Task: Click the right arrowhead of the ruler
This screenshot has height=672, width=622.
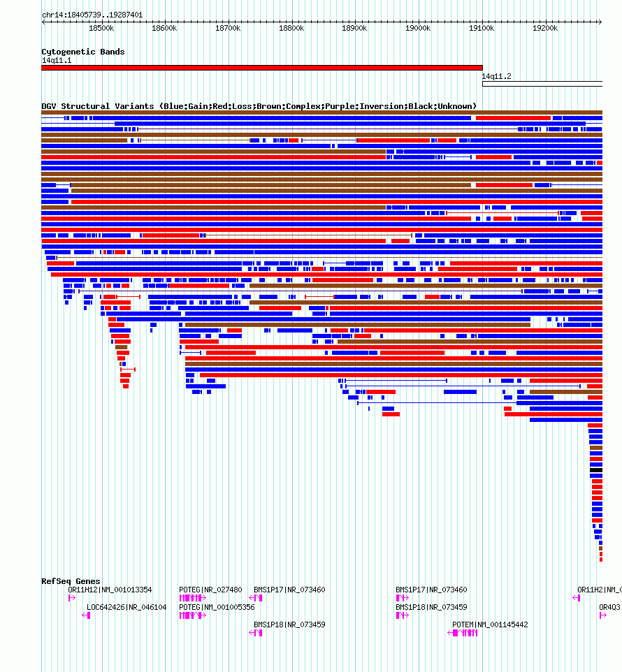Action: 600,22
